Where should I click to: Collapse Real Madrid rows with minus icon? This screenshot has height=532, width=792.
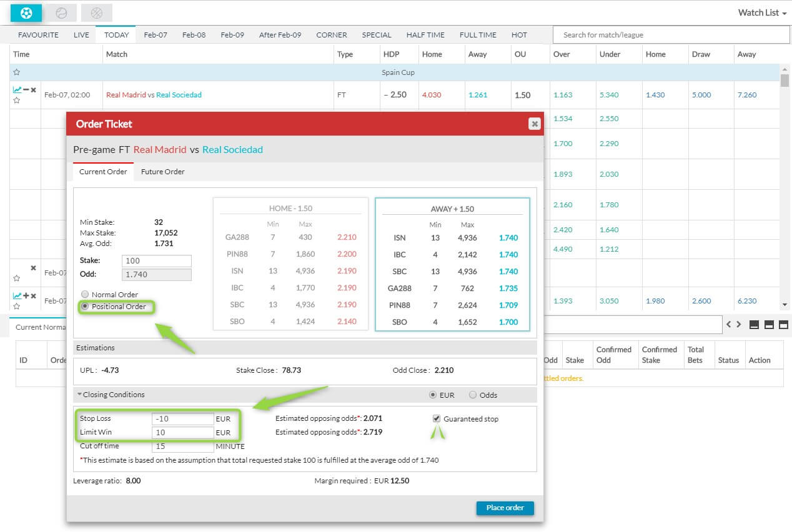coord(26,90)
